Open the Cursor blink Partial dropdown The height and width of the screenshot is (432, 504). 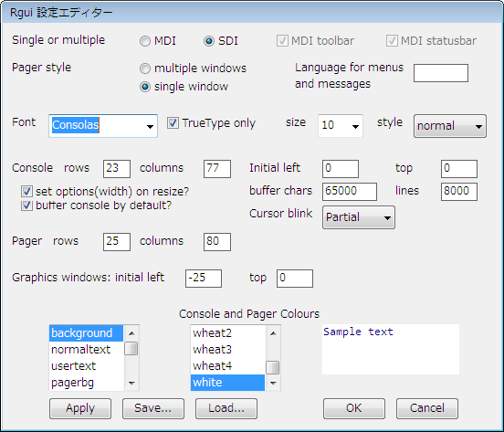click(x=359, y=217)
